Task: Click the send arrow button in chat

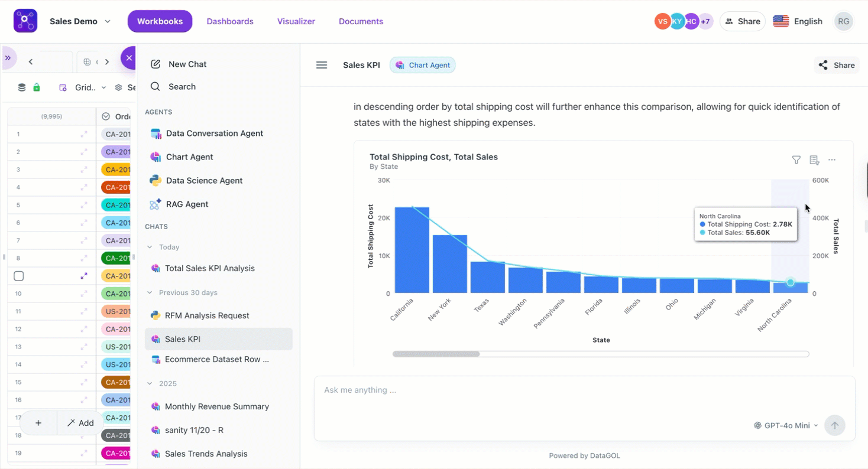Action: pos(835,425)
